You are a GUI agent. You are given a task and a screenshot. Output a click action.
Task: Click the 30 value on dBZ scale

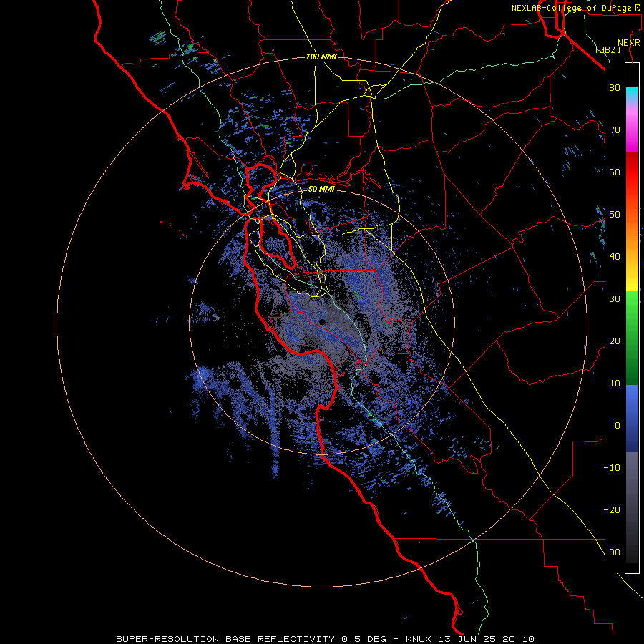point(615,298)
